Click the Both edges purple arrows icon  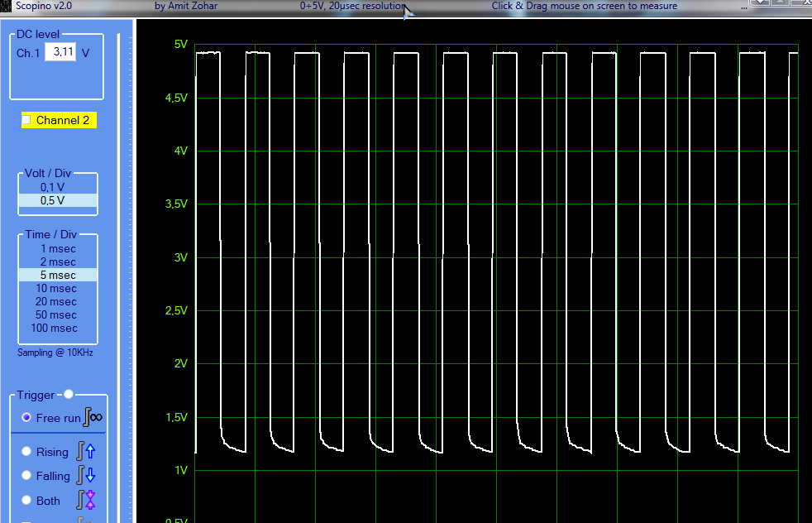[86, 500]
